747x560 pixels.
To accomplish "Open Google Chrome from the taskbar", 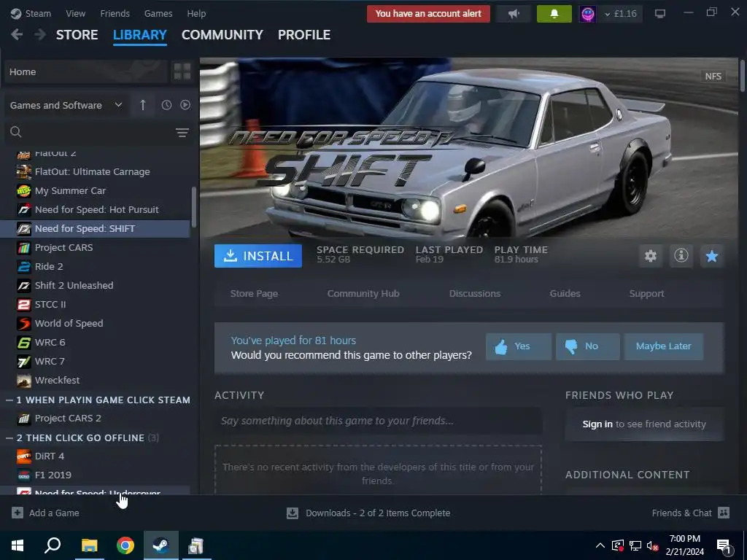I will point(125,545).
